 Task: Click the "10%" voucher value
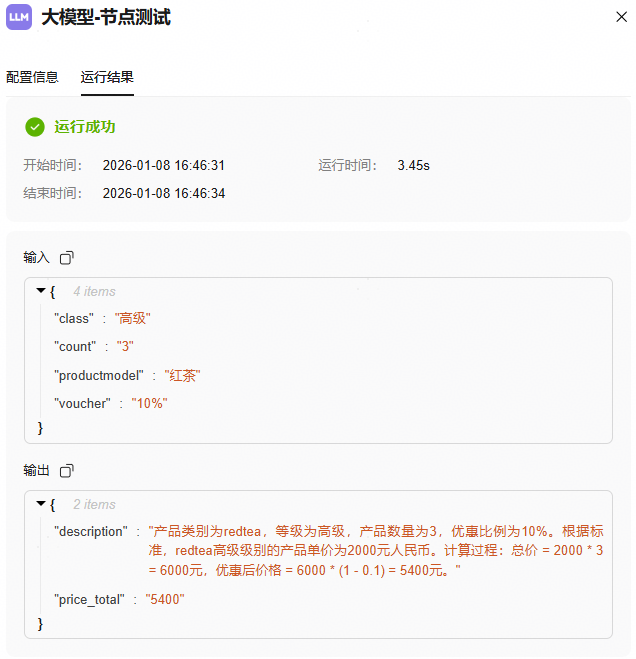tap(149, 403)
